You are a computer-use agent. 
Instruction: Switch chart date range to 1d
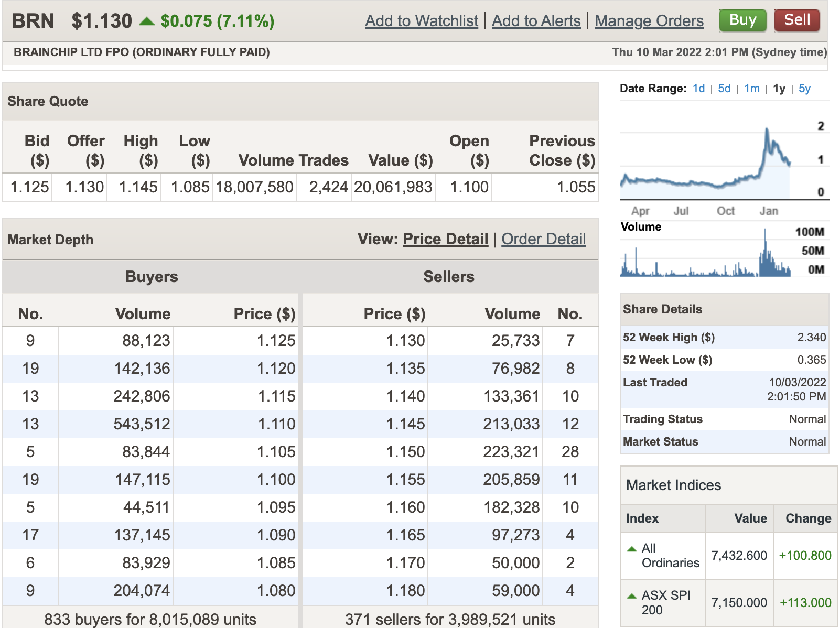coord(698,89)
